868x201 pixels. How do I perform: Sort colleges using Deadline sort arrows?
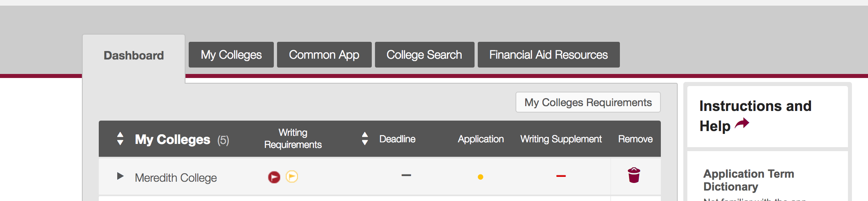(365, 139)
